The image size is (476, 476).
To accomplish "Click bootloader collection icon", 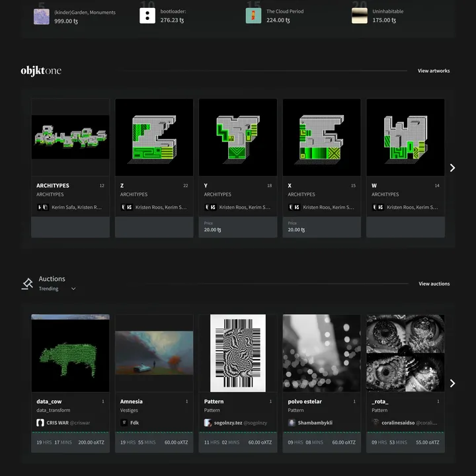I will [x=147, y=16].
